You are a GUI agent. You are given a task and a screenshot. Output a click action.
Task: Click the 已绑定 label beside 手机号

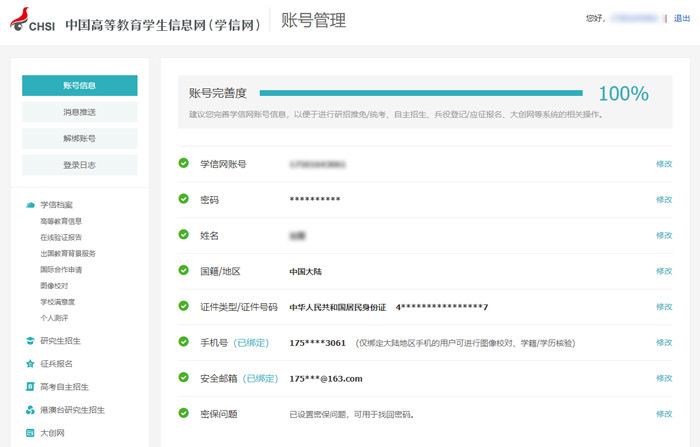coord(251,343)
